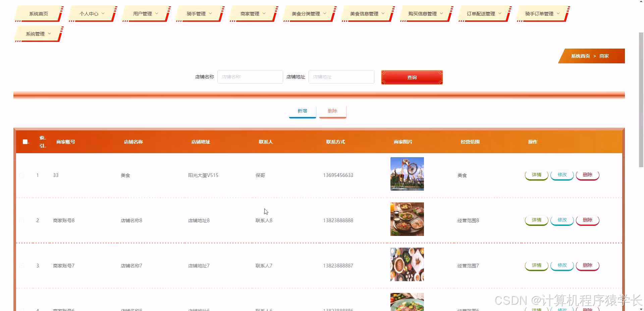Switch to the 新增 tab

[x=302, y=111]
